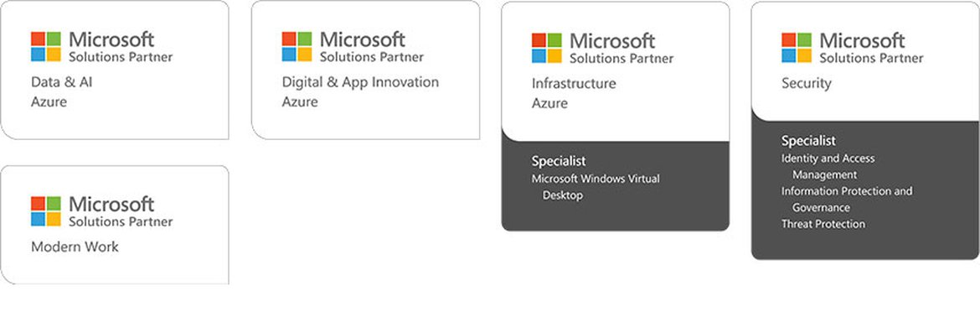Open Microsoft Windows Virtual Desktop specialization
Screen dimensions: 980x312
[x=596, y=187]
